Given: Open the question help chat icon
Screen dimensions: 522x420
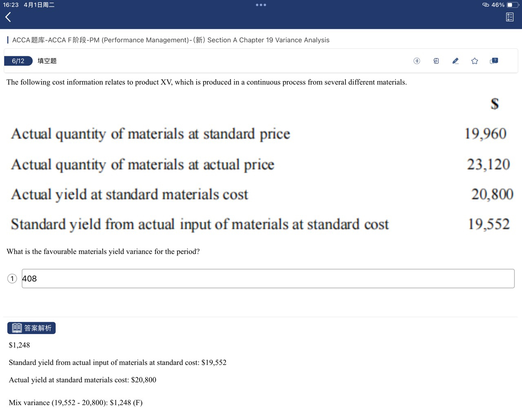Looking at the screenshot, I should [494, 61].
